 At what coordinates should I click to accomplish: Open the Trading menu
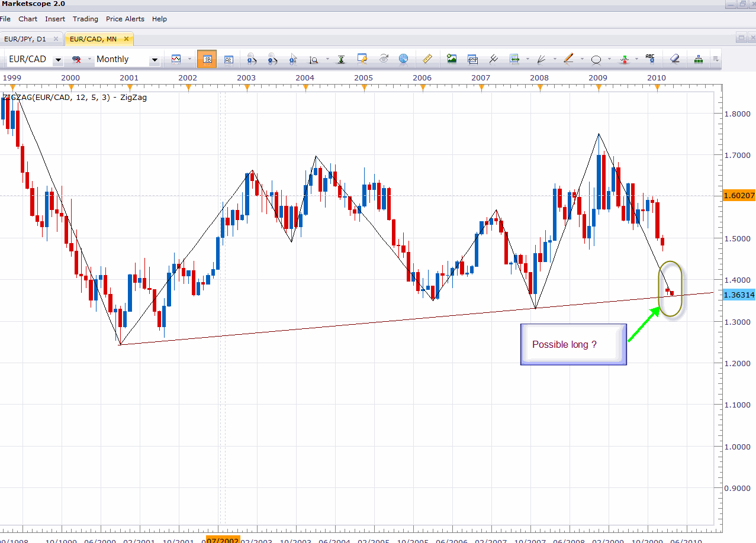pyautogui.click(x=85, y=19)
